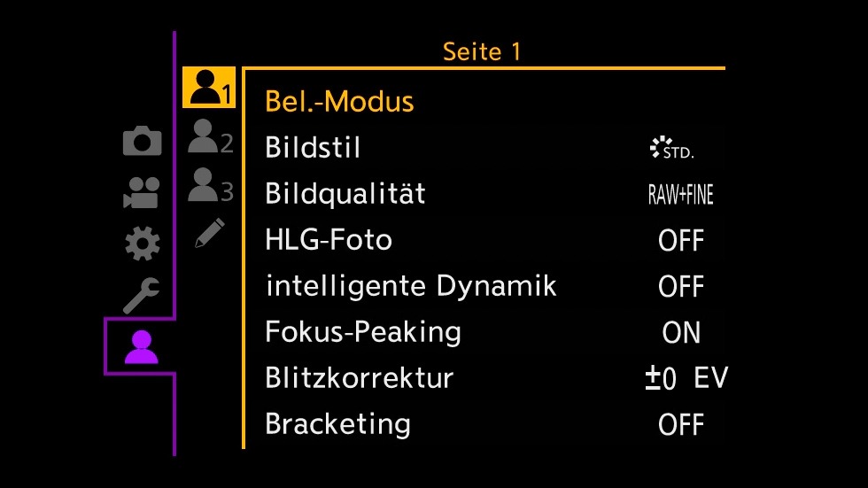868x488 pixels.
Task: Open Bildqualität RAW+FINE options
Action: click(681, 194)
